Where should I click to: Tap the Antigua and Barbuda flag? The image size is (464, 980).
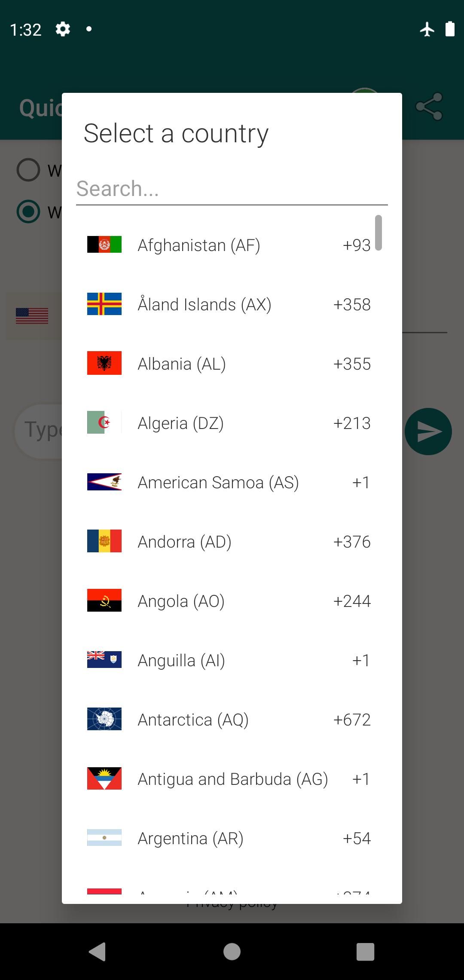[x=104, y=778]
